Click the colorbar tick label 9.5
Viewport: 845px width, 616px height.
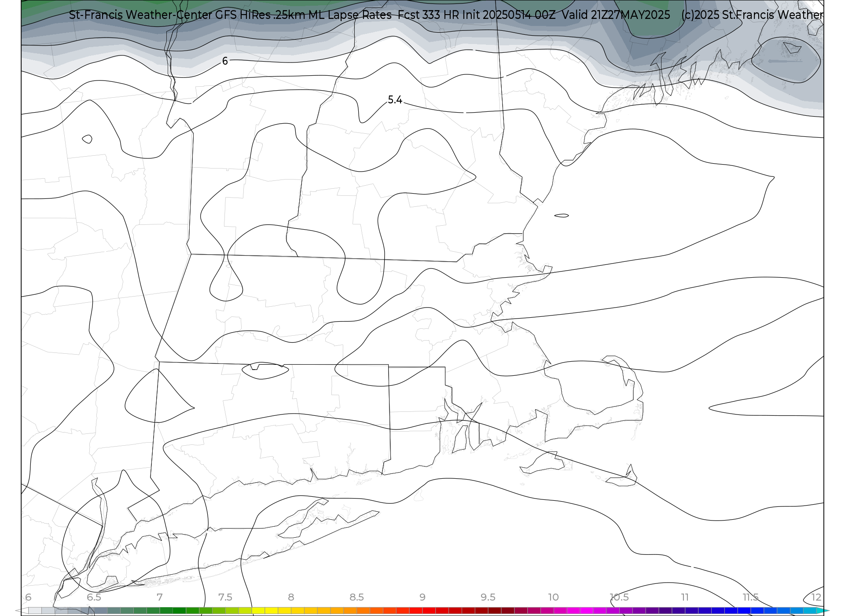coord(488,598)
